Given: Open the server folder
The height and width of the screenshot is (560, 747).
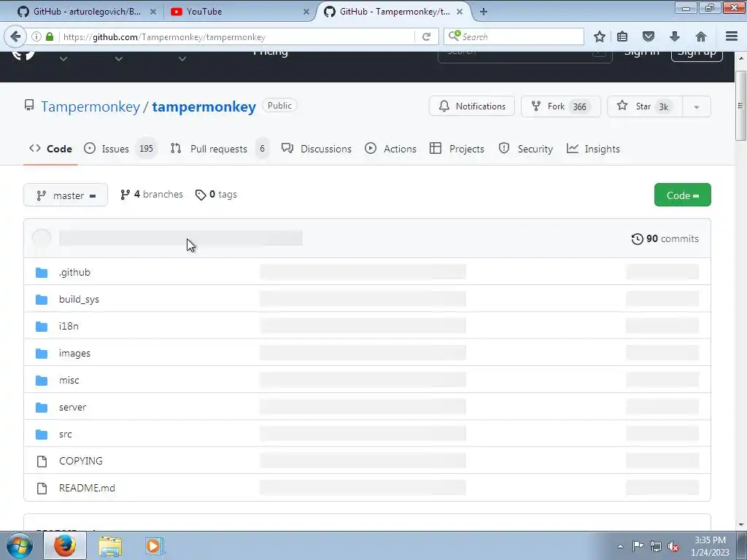Looking at the screenshot, I should [72, 407].
